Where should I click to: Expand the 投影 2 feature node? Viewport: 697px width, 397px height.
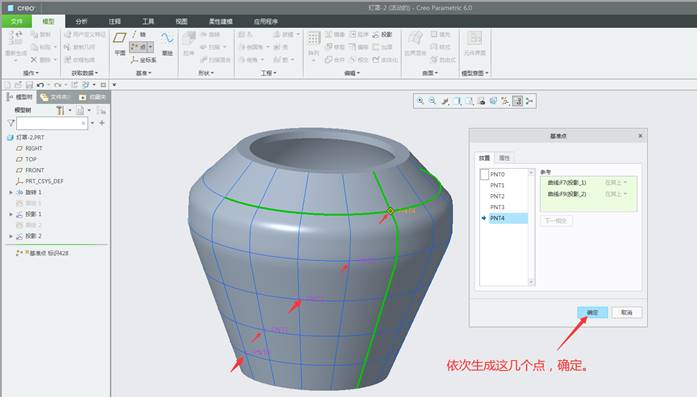[11, 236]
